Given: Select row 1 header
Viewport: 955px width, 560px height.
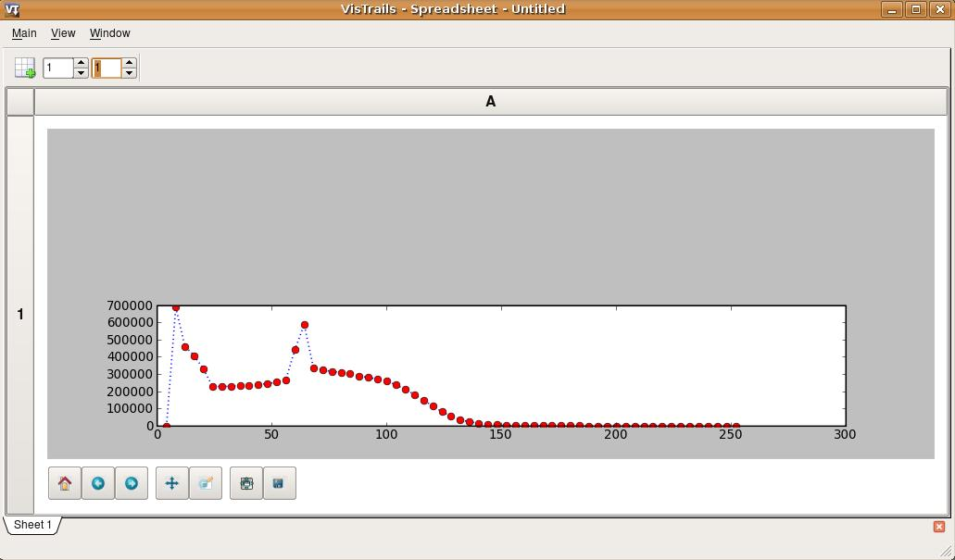Looking at the screenshot, I should [20, 315].
